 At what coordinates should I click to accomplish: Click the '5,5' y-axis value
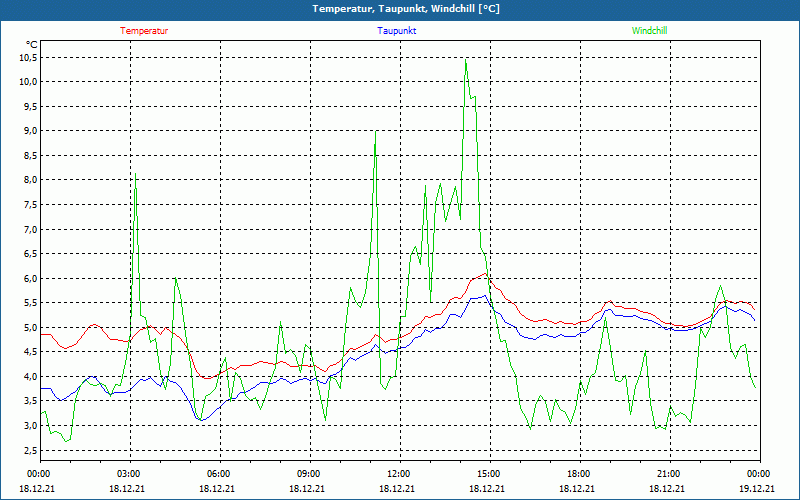pos(30,303)
